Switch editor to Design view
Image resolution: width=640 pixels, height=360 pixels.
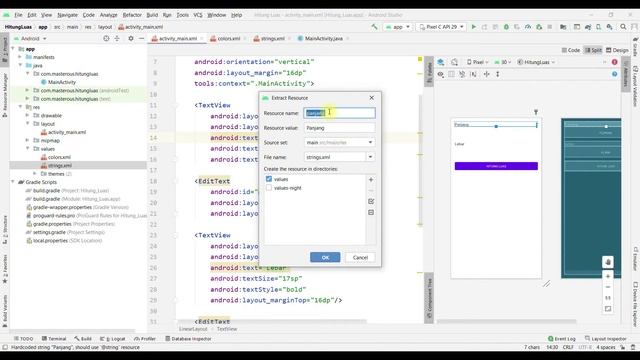(x=617, y=50)
